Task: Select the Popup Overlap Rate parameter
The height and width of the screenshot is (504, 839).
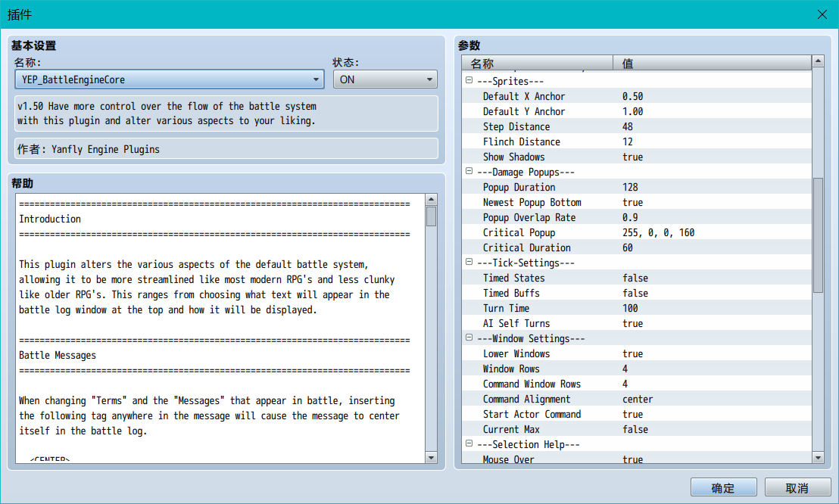Action: coord(637,217)
